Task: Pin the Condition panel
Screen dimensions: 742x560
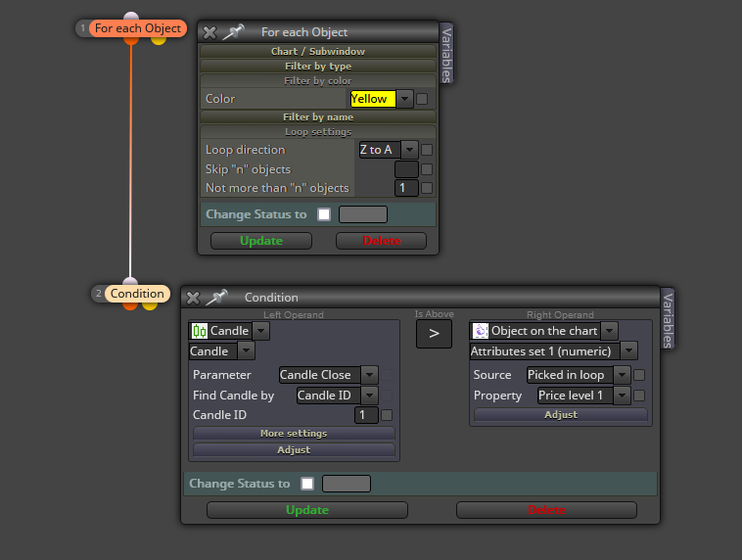Action: tap(216, 298)
